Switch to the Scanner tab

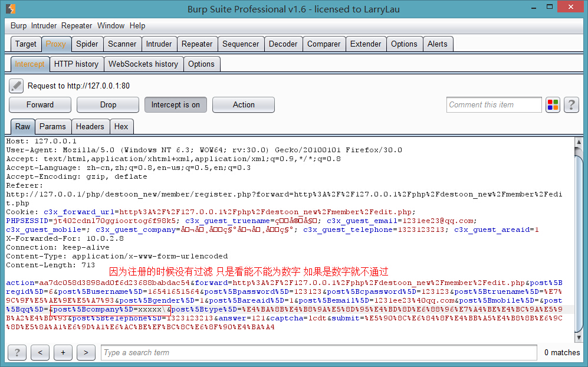(122, 44)
